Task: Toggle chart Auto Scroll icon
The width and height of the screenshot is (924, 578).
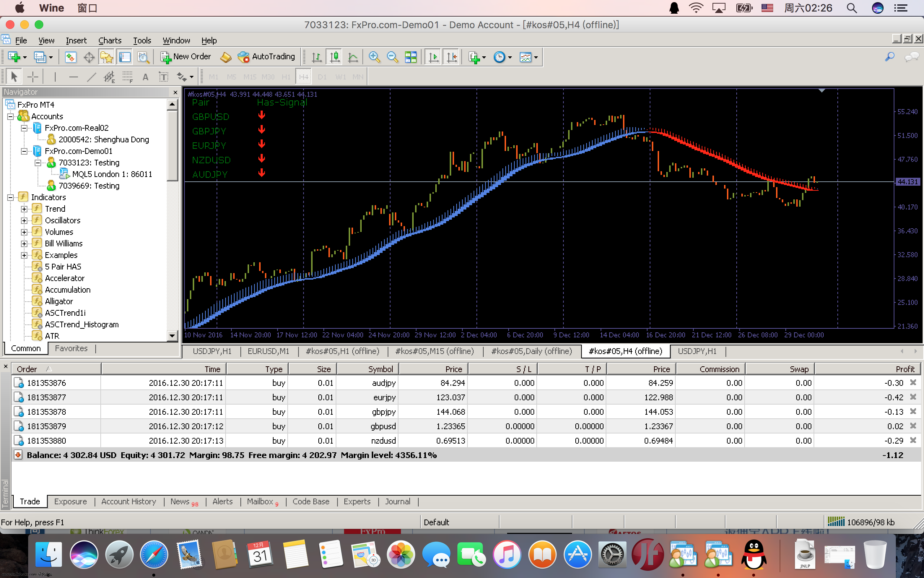Action: click(x=433, y=57)
